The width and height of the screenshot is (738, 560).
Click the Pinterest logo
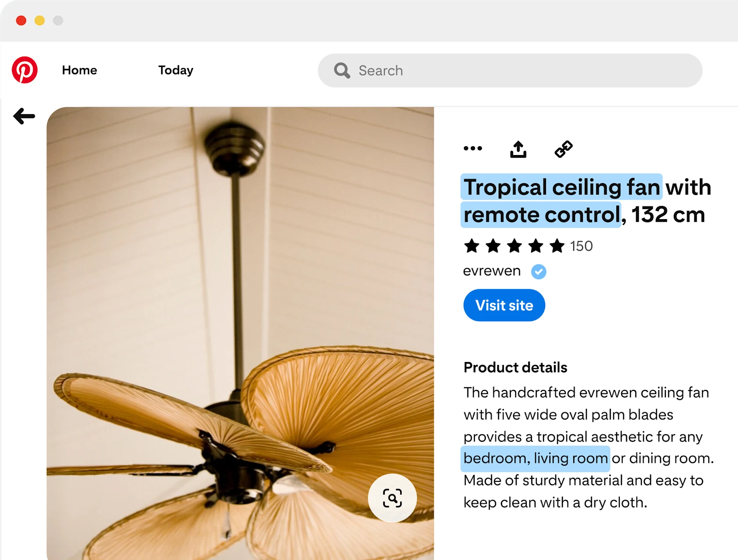click(25, 70)
